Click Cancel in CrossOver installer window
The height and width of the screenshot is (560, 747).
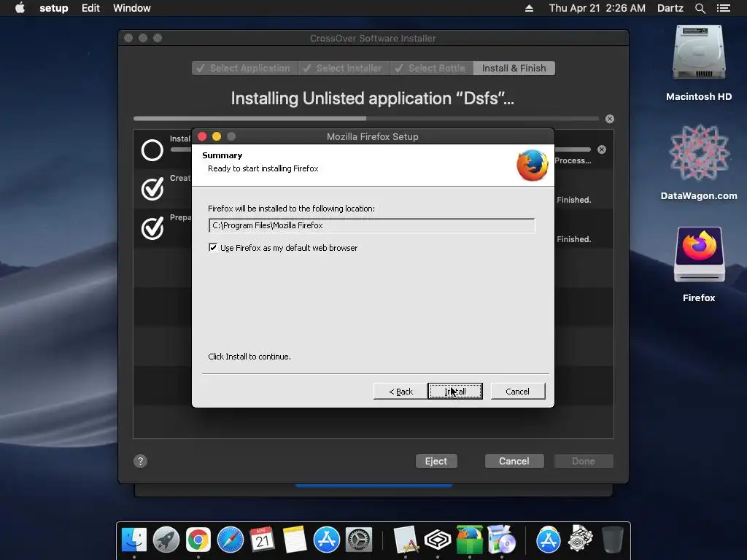click(514, 461)
